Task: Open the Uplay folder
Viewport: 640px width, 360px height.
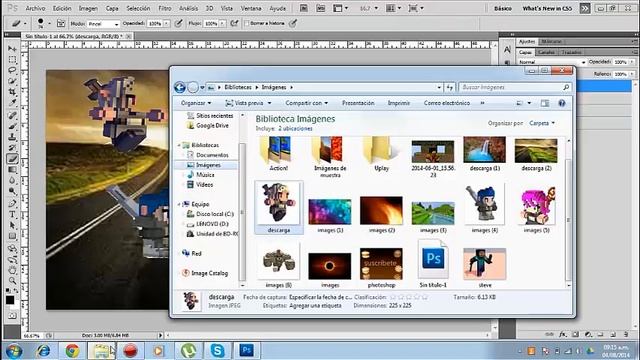Action: coord(381,154)
